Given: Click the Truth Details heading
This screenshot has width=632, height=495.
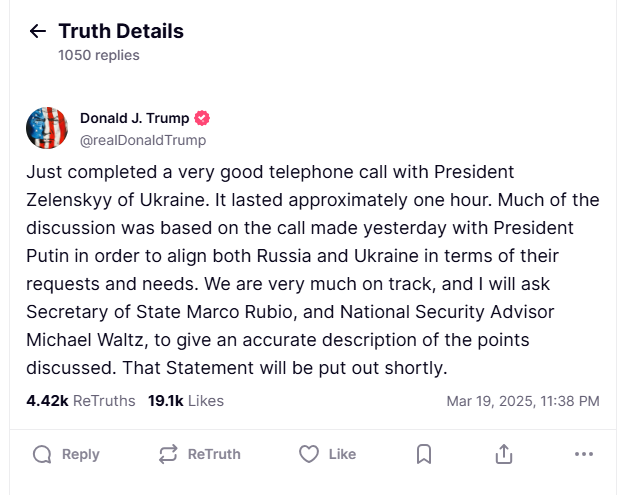Looking at the screenshot, I should 121,31.
